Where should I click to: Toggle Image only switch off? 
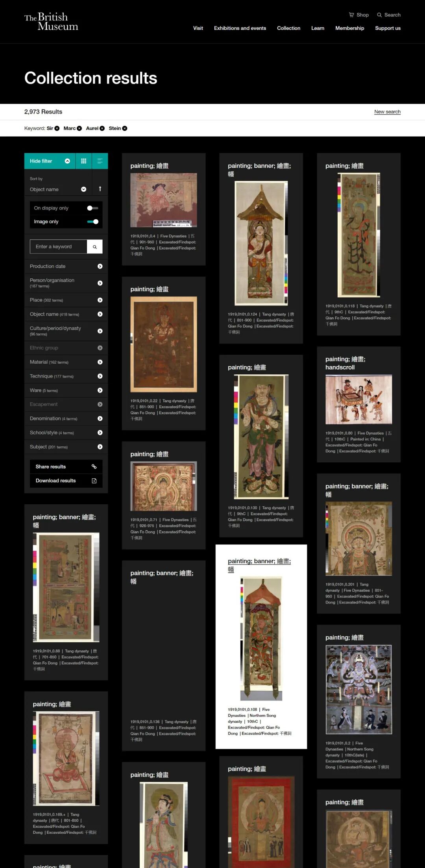93,222
